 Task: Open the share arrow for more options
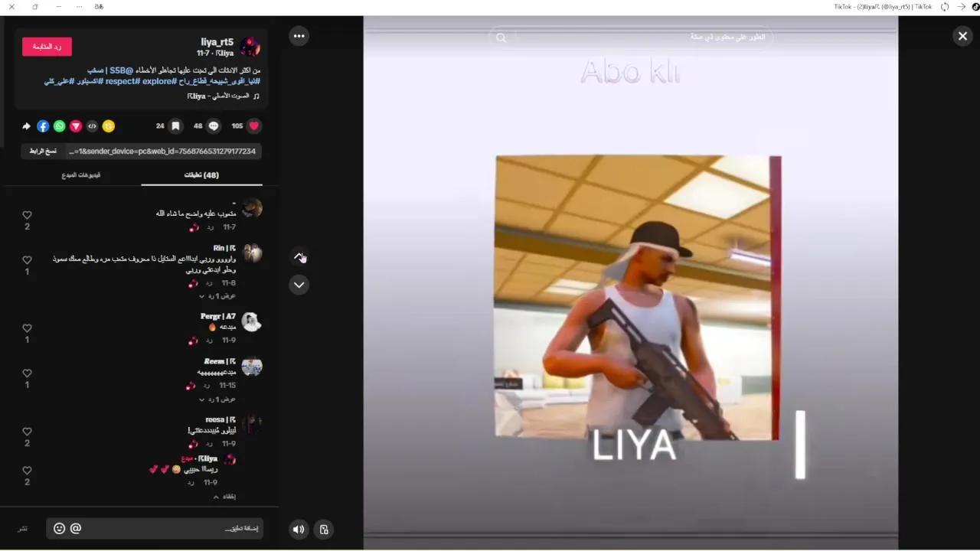coord(27,126)
